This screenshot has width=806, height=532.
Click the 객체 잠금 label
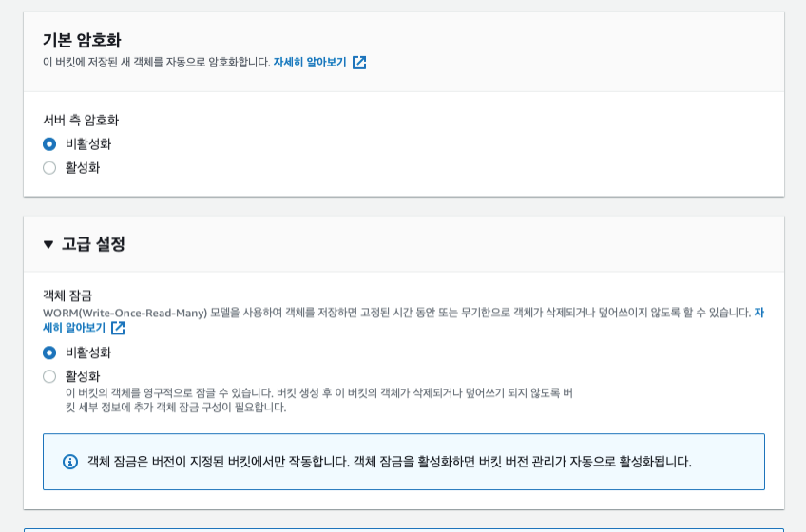67,295
